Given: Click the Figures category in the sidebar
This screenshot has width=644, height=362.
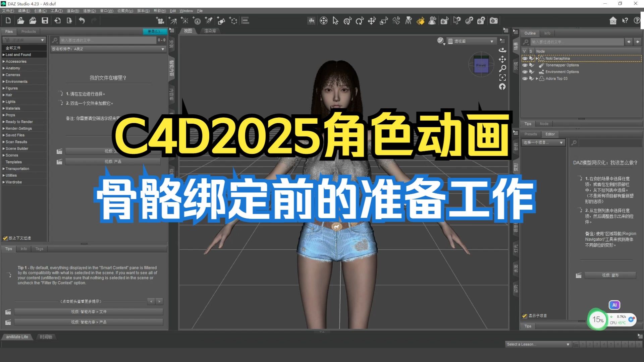Looking at the screenshot, I should coord(12,88).
